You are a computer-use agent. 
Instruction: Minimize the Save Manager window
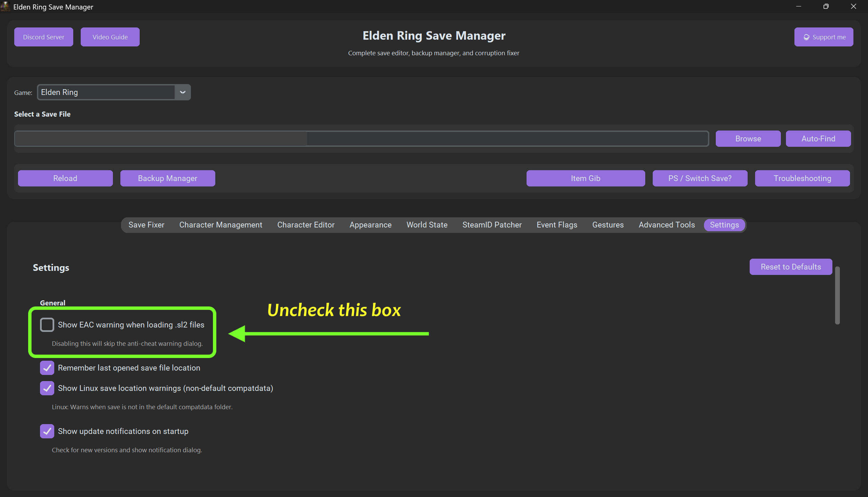tap(798, 6)
